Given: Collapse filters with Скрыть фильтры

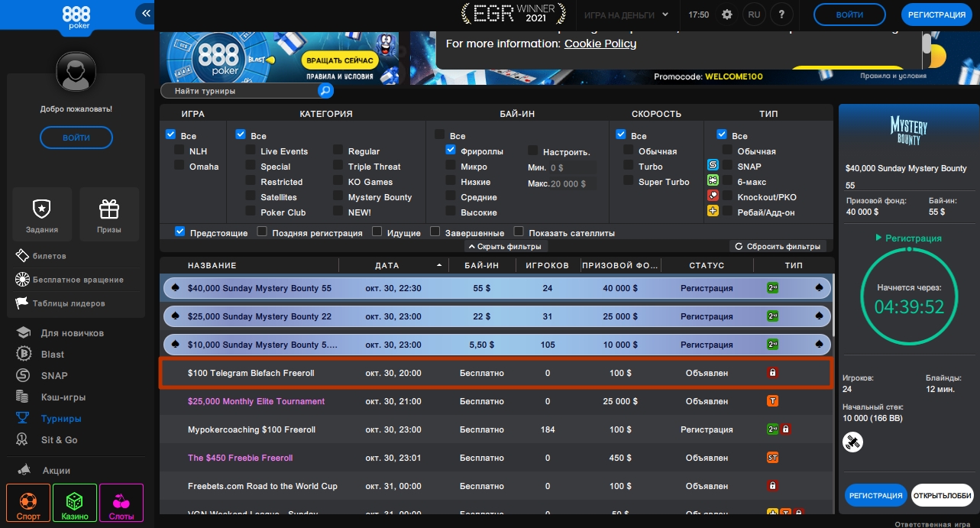Looking at the screenshot, I should pyautogui.click(x=504, y=246).
